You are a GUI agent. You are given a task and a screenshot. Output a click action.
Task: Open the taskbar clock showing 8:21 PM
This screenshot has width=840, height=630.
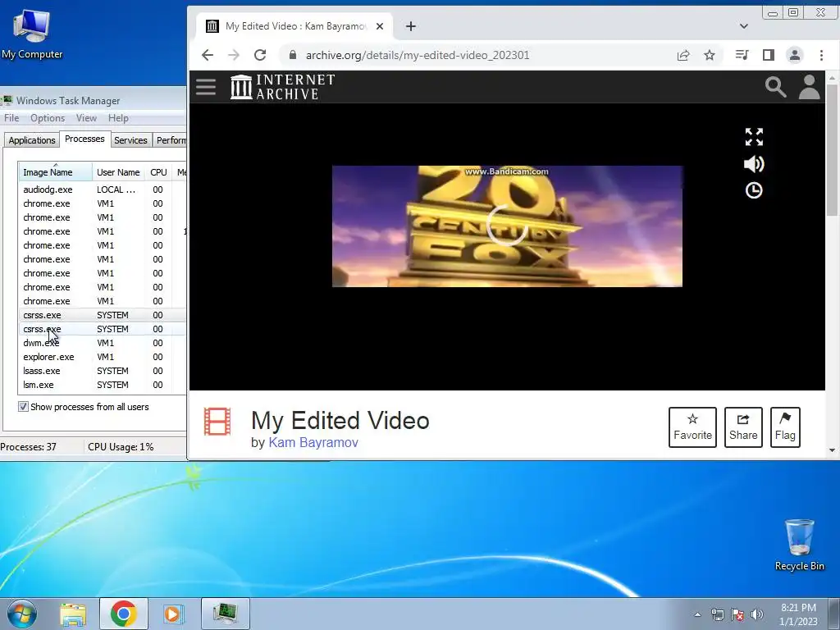coord(798,614)
